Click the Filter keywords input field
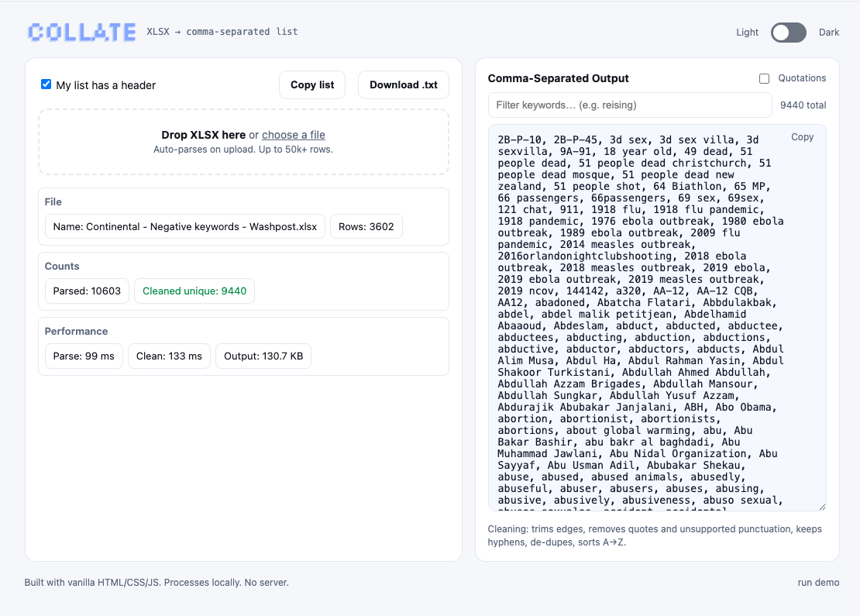 click(x=629, y=105)
